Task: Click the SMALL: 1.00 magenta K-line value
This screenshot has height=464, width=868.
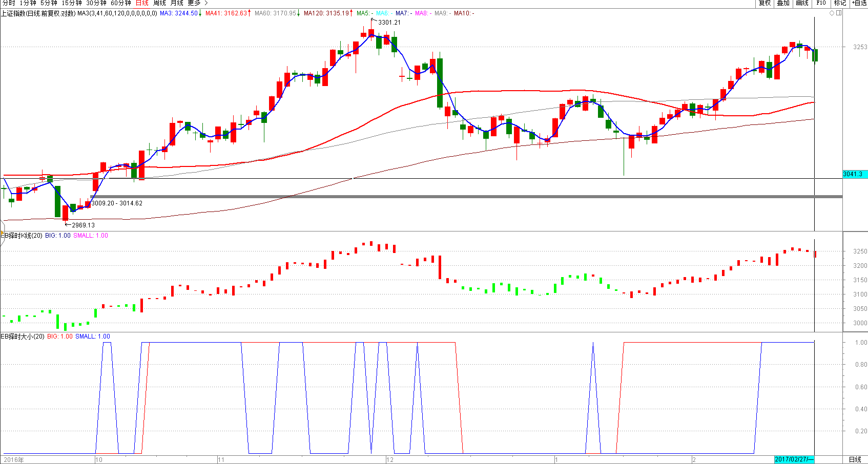Action: click(x=91, y=236)
